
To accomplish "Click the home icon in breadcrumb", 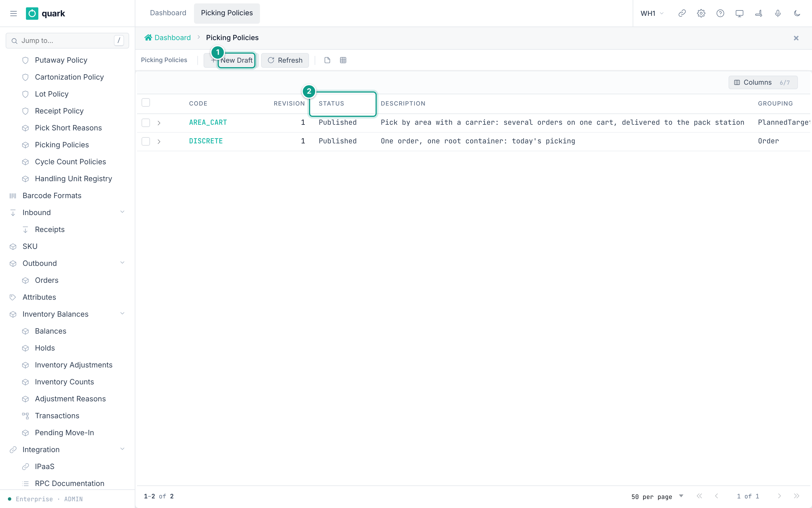I will [x=148, y=38].
